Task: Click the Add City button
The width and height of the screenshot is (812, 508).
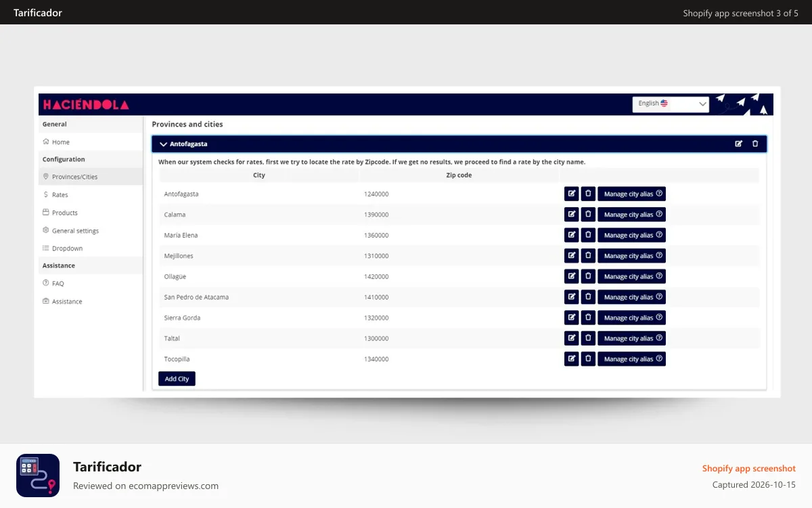Action: (x=177, y=379)
